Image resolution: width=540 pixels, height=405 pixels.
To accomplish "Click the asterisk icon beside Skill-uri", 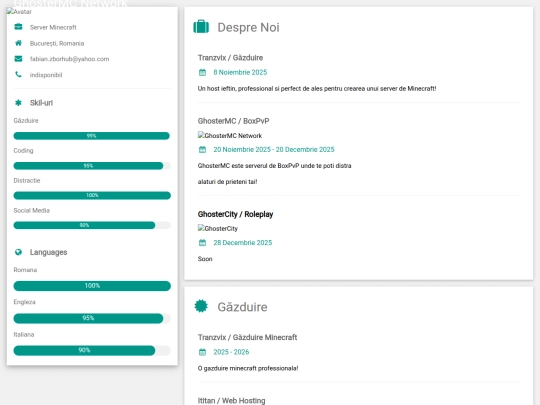I will (x=18, y=103).
